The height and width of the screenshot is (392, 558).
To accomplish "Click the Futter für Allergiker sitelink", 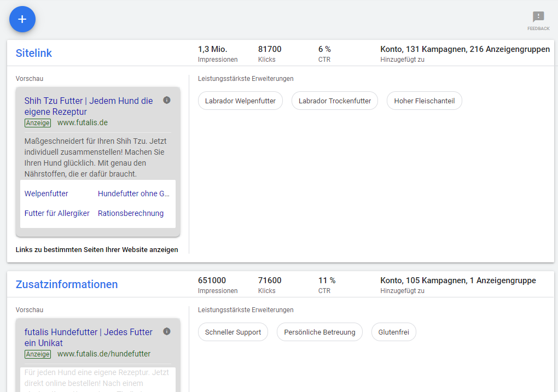I will point(57,213).
